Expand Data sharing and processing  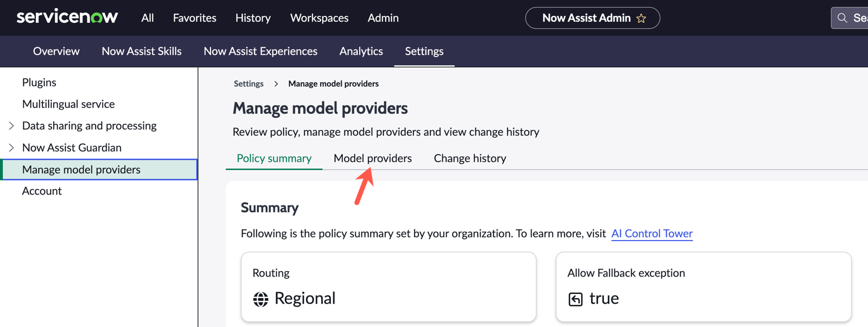tap(11, 126)
